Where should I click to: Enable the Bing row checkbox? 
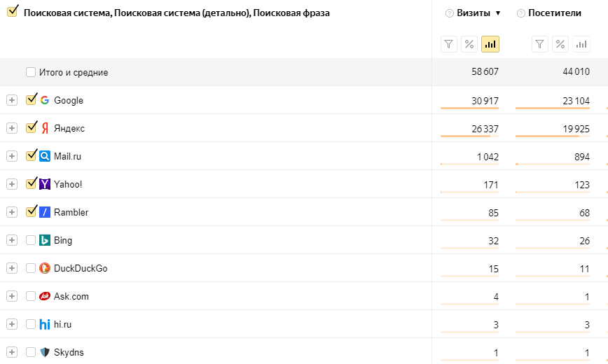pos(31,240)
